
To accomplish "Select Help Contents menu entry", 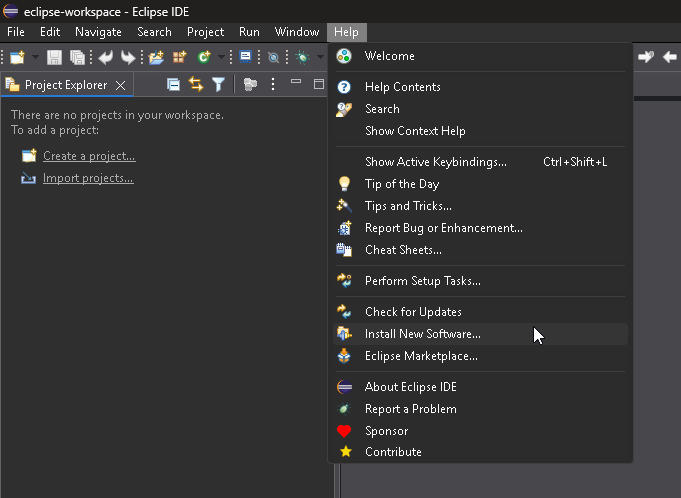I will (480, 87).
